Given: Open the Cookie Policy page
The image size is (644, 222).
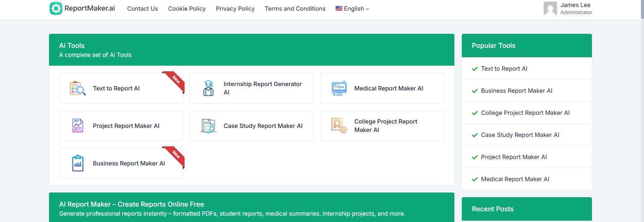Looking at the screenshot, I should coord(187,9).
